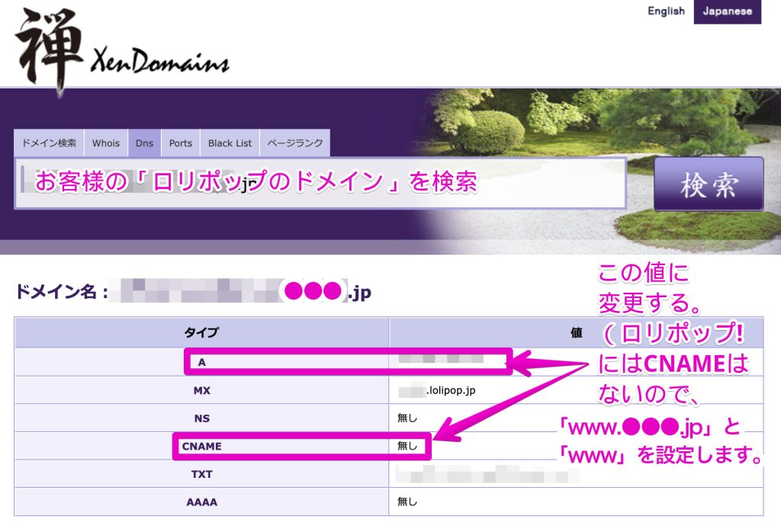
Task: Select the AAAA record type cell
Action: click(x=201, y=502)
